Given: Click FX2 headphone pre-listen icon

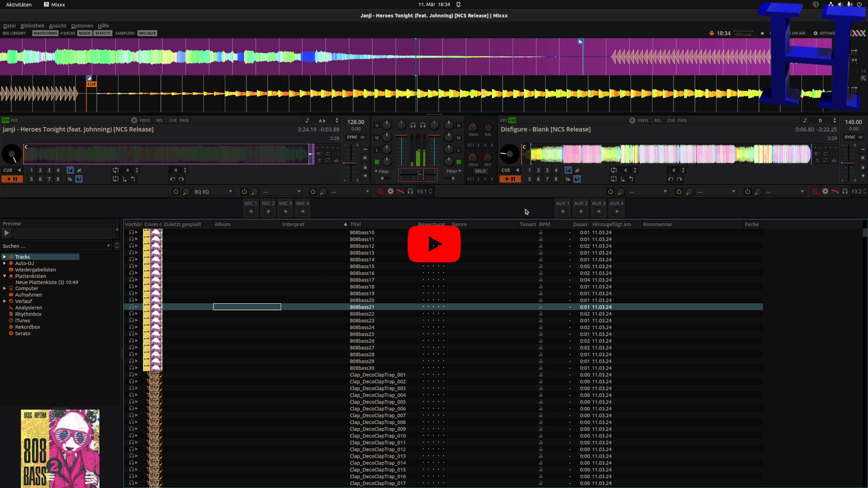Looking at the screenshot, I should point(844,192).
